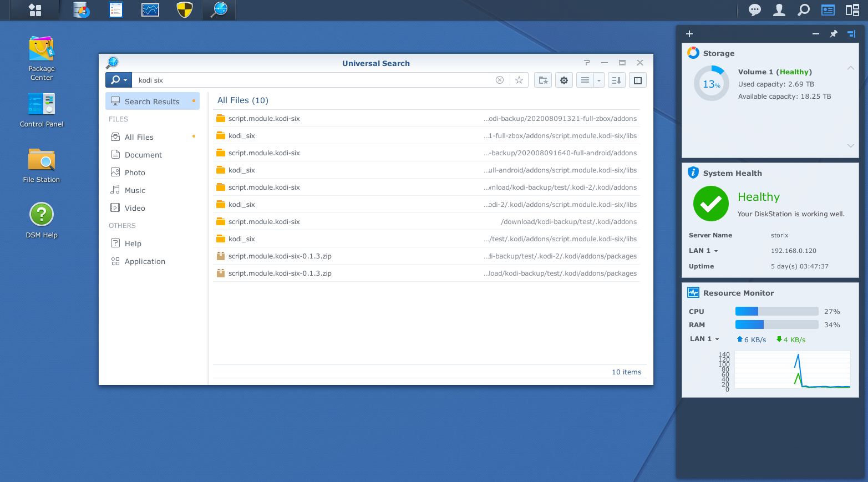Select script.module.kodi-six in /download/kodi-backup/test/.kodi/addons

pos(426,221)
